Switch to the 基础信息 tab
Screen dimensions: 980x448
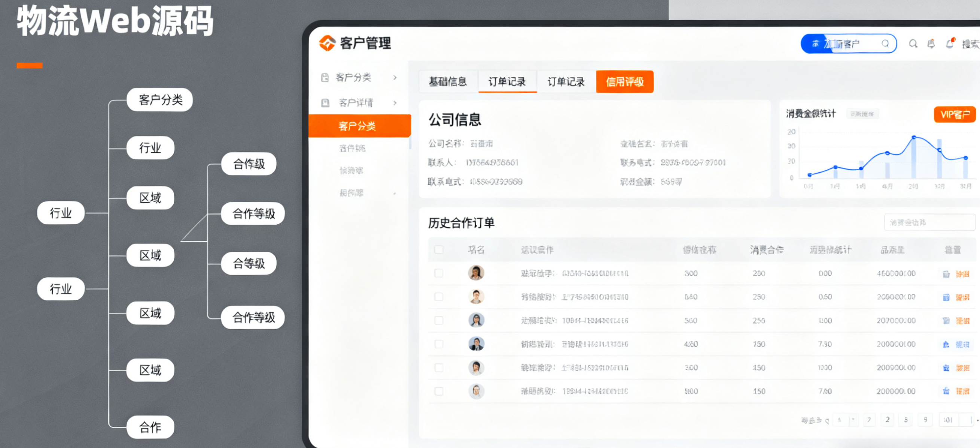[x=448, y=81]
